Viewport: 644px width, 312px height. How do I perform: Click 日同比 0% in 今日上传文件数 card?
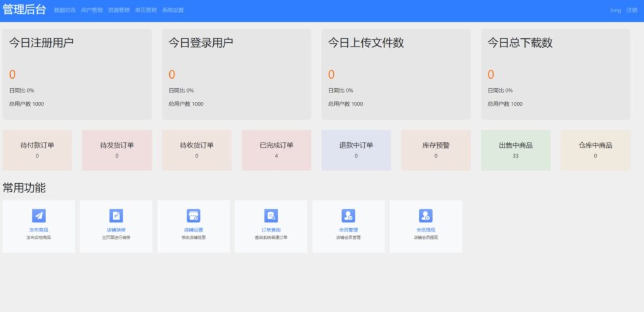340,91
